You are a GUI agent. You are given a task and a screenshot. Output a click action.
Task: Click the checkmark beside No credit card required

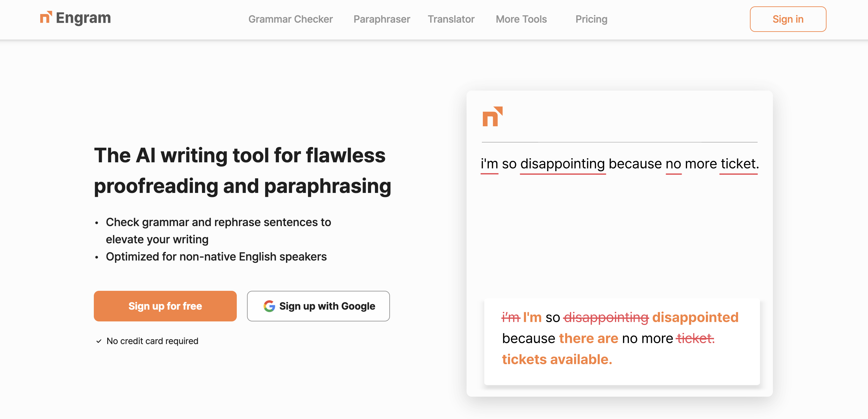(x=99, y=341)
